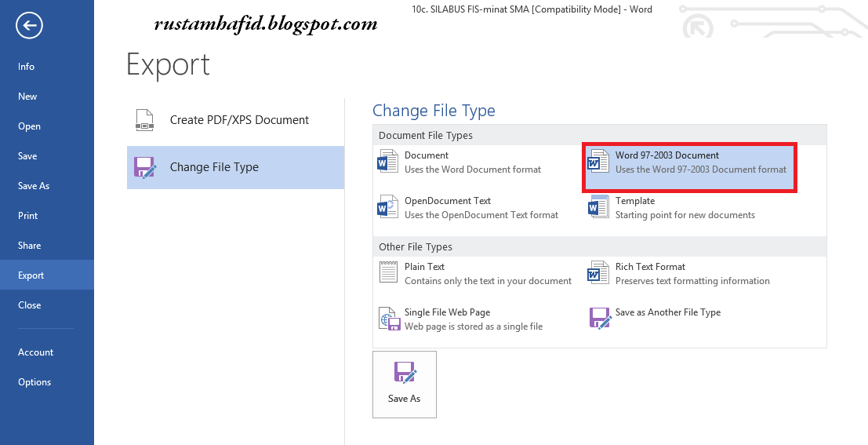Viewport: 868px width, 445px height.
Task: Click the OpenDocument Text icon
Action: click(387, 206)
